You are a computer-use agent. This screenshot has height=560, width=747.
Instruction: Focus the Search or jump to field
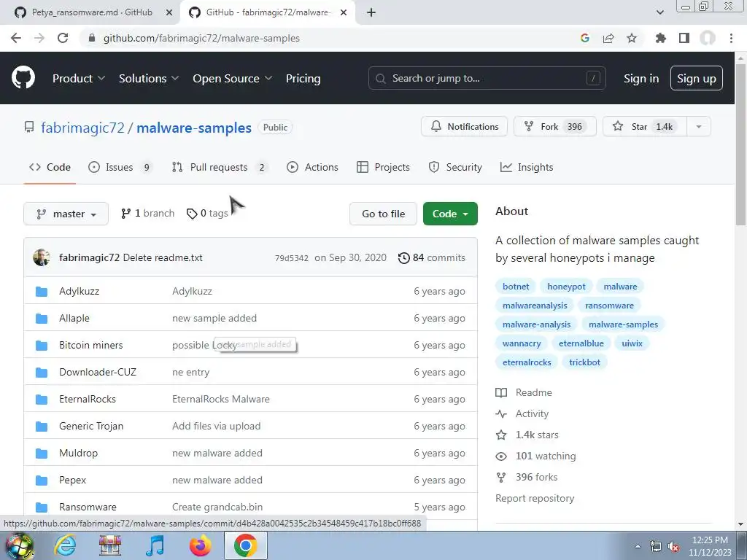tap(487, 78)
